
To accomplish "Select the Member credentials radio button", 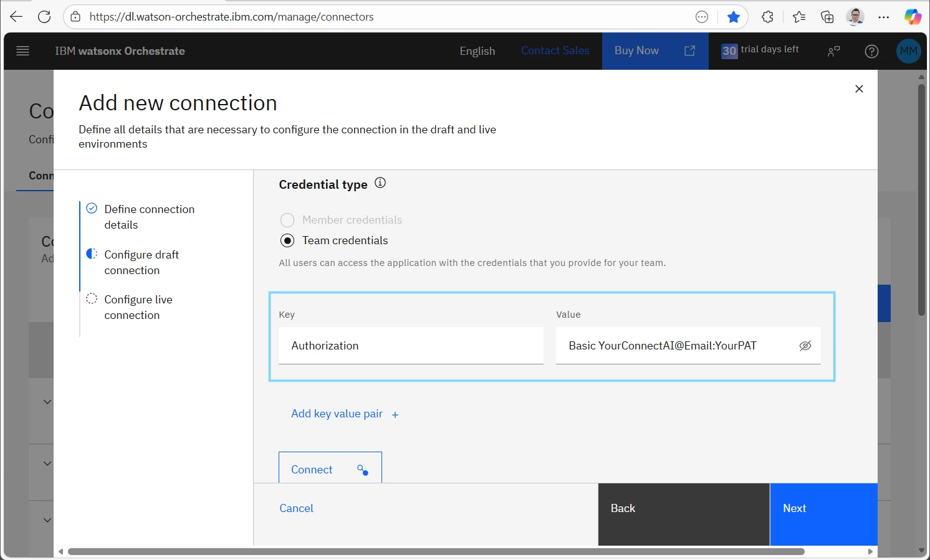I will click(x=287, y=220).
